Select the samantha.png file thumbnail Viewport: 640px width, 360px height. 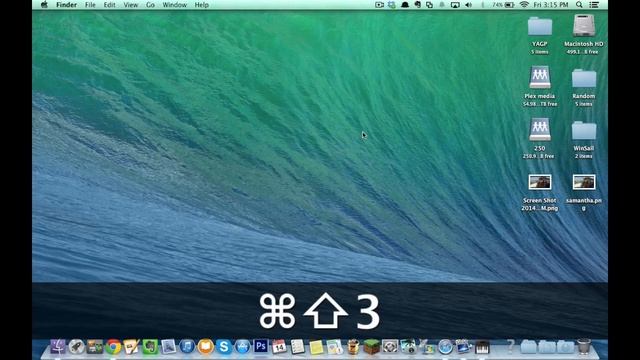pyautogui.click(x=584, y=182)
